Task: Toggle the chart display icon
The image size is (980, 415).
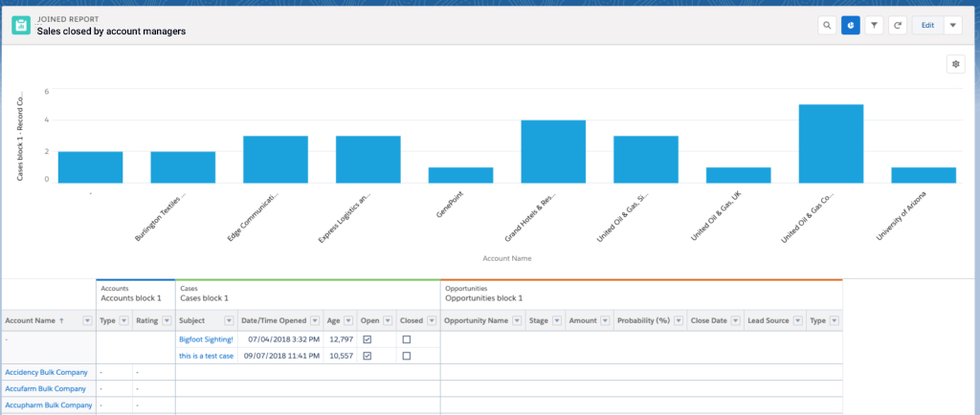Action: point(850,26)
